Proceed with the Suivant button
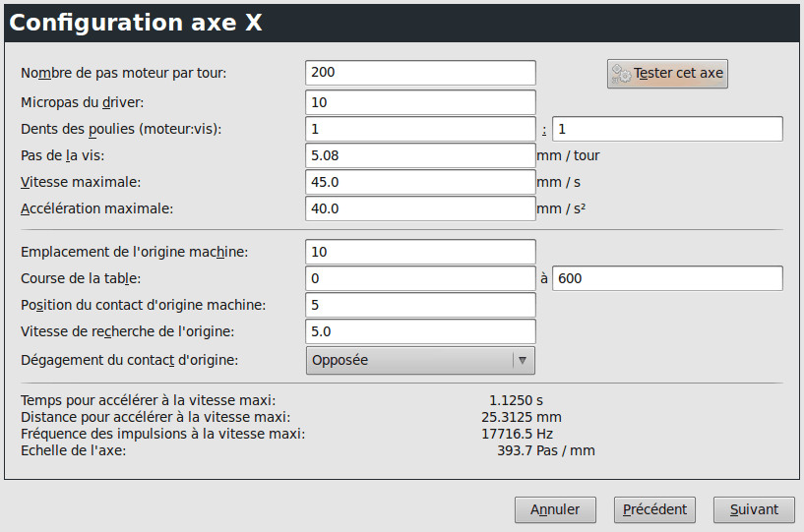This screenshot has width=804, height=532. (754, 510)
